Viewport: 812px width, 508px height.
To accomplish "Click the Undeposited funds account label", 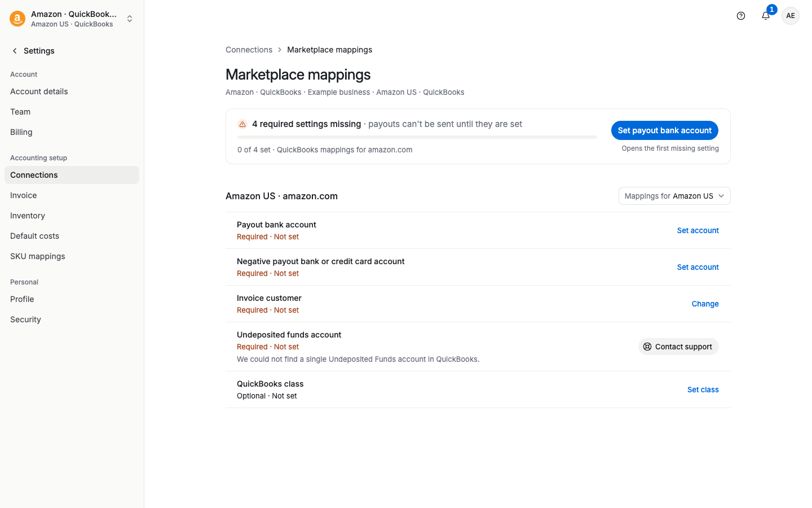I will [x=289, y=335].
